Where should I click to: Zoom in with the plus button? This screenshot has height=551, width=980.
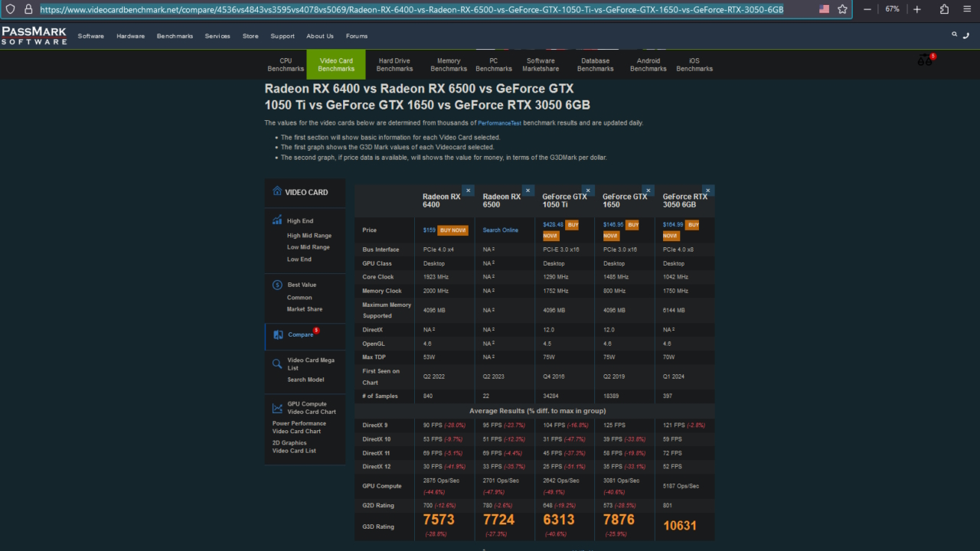click(x=917, y=9)
